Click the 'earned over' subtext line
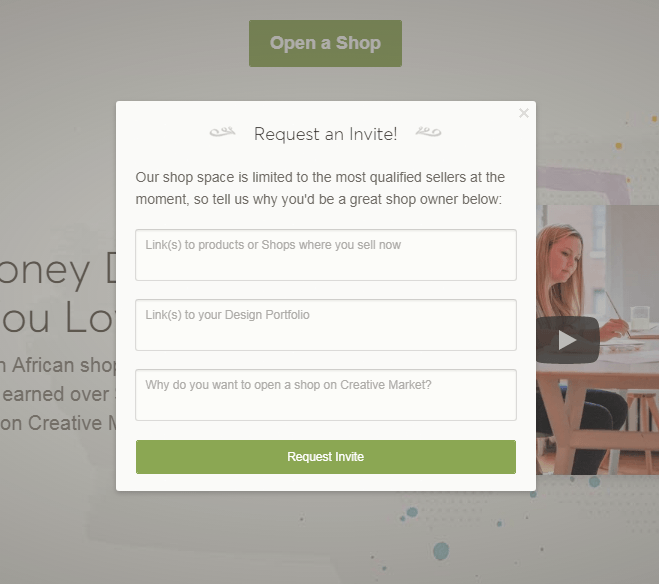 58,394
